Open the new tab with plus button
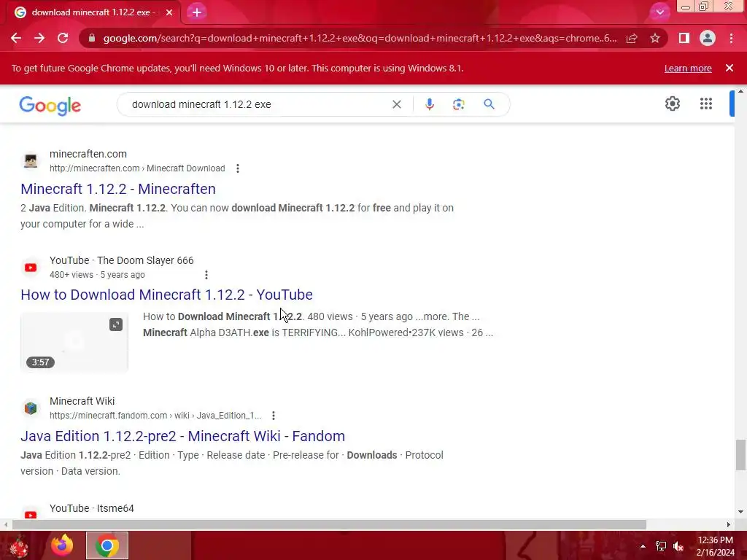Image resolution: width=747 pixels, height=560 pixels. click(x=197, y=12)
